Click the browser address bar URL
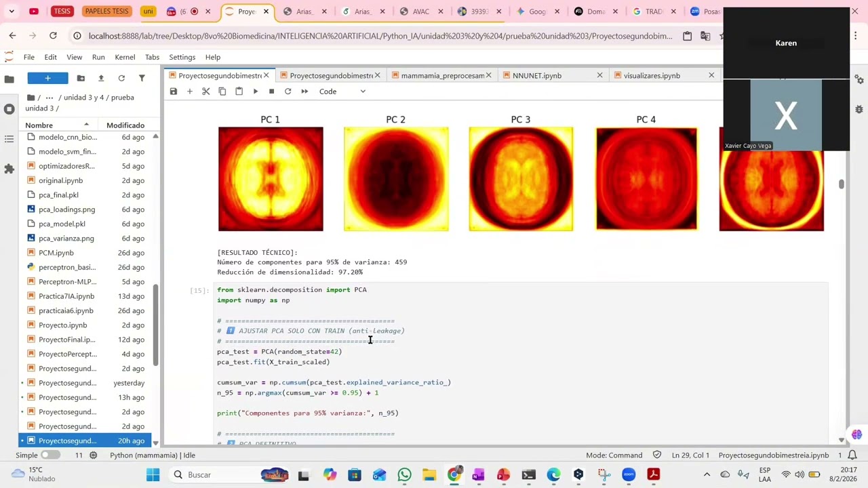Image resolution: width=868 pixels, height=488 pixels. [380, 36]
